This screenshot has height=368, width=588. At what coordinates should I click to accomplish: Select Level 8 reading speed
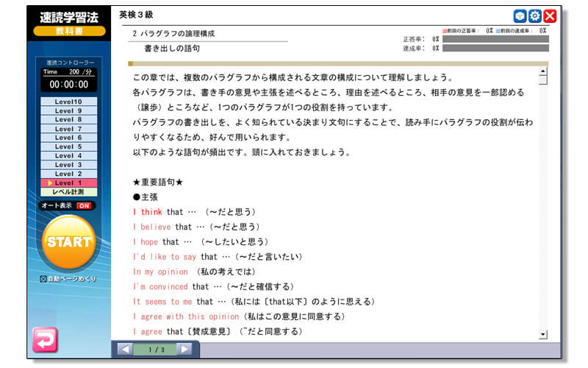pos(68,119)
